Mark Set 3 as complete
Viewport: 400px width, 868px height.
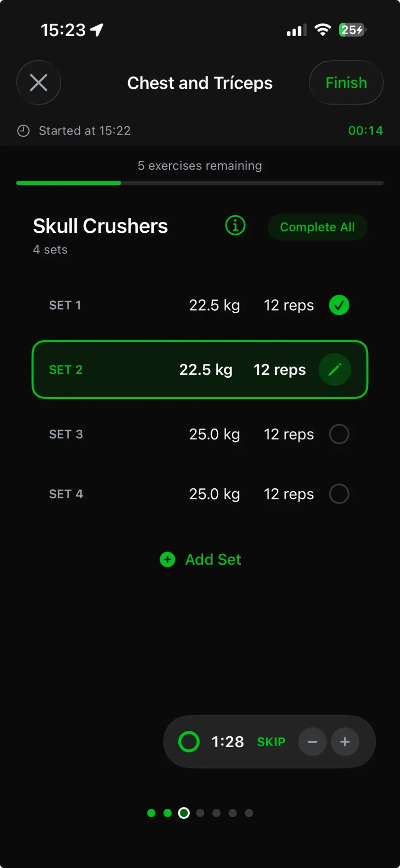click(339, 434)
